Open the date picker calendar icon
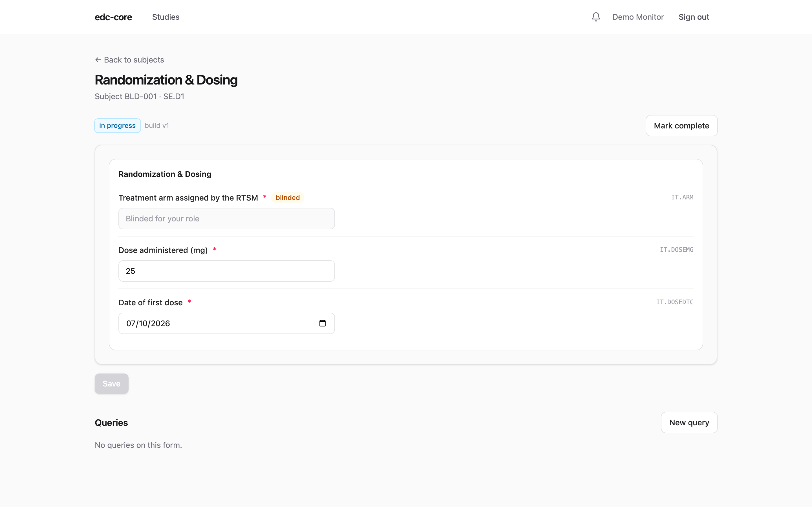Viewport: 812px width, 507px height. click(x=322, y=323)
